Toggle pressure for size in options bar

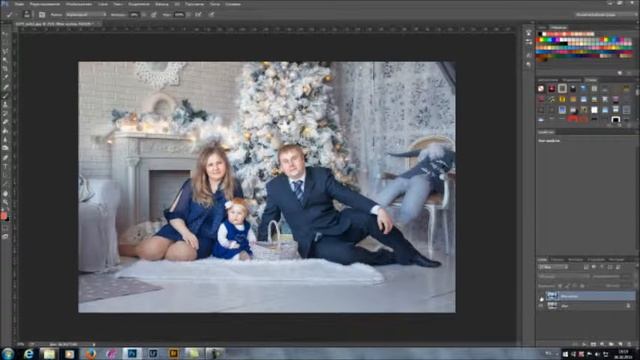point(212,14)
